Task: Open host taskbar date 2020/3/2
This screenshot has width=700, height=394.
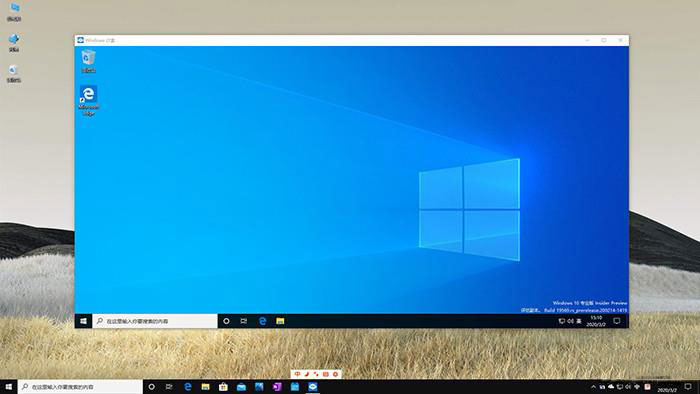Action: click(x=667, y=389)
